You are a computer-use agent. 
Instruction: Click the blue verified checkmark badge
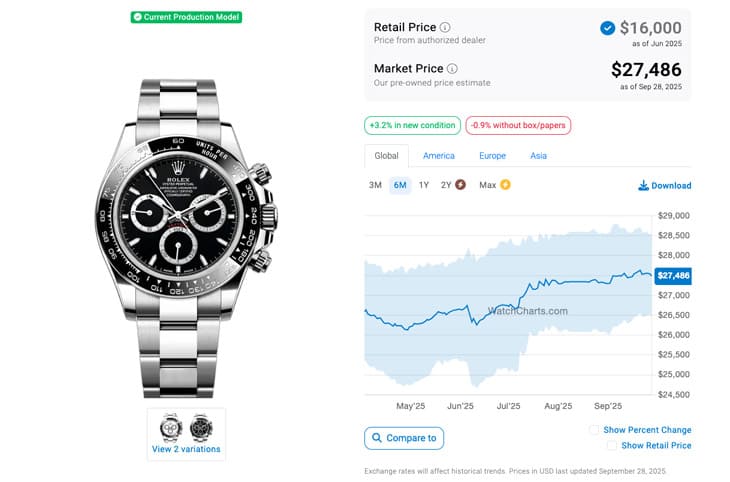pyautogui.click(x=607, y=28)
